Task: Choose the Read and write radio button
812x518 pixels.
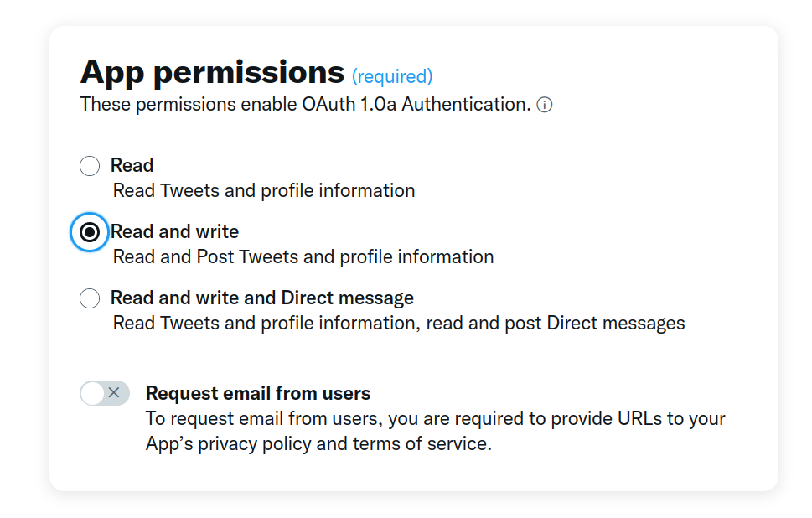Action: pyautogui.click(x=90, y=232)
